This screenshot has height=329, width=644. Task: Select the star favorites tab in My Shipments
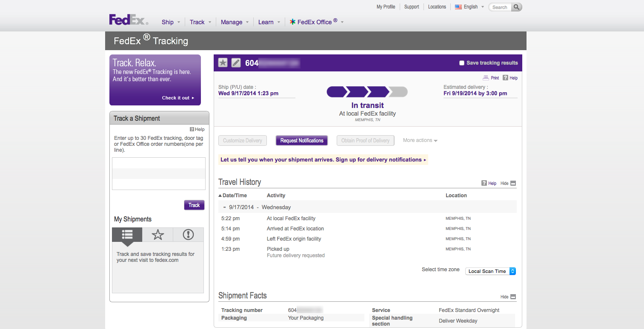[158, 235]
